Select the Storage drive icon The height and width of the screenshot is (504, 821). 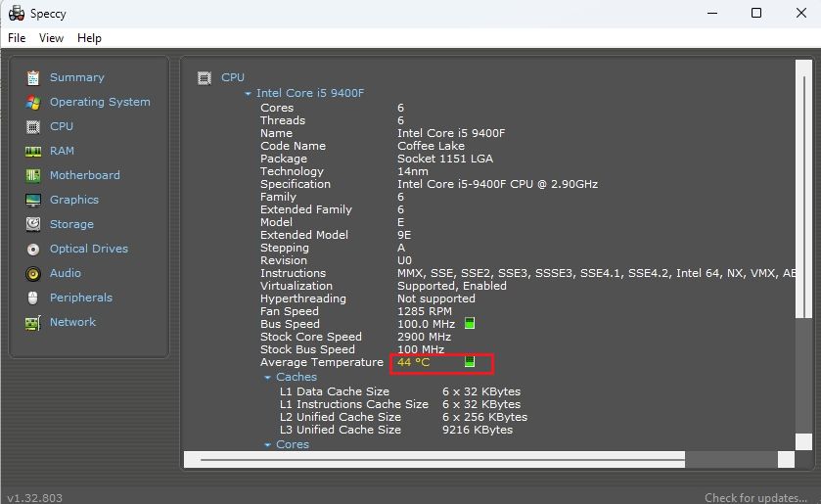coord(33,224)
